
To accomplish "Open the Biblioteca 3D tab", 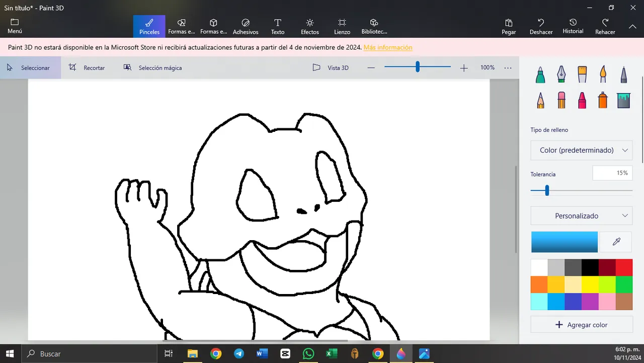I will [x=374, y=27].
